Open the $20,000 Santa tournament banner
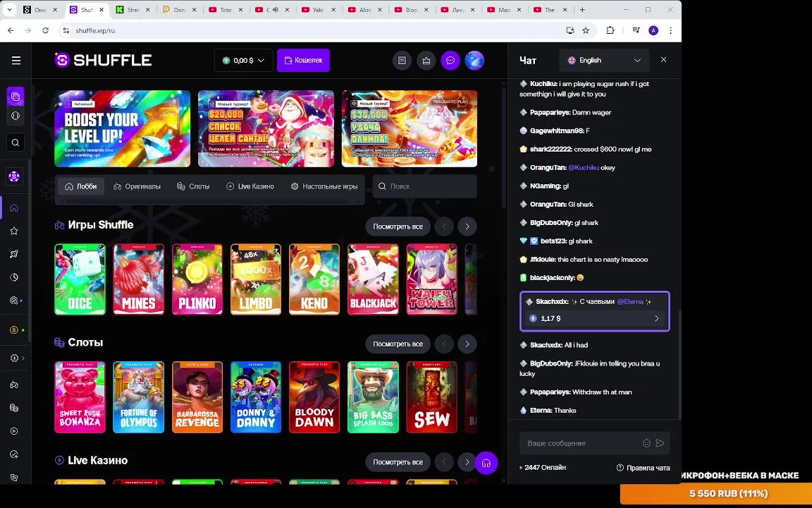Image resolution: width=812 pixels, height=508 pixels. click(x=266, y=128)
